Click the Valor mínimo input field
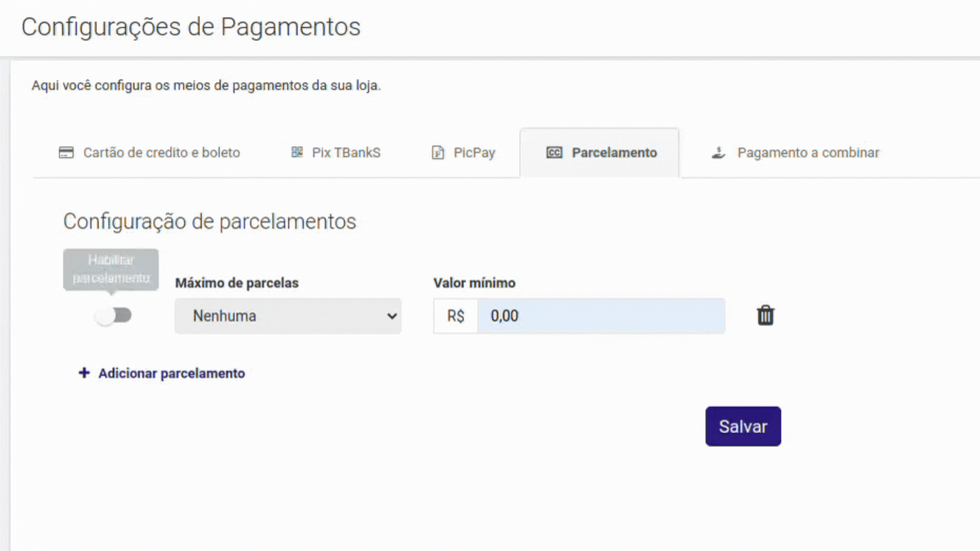This screenshot has width=980, height=551. (x=601, y=316)
